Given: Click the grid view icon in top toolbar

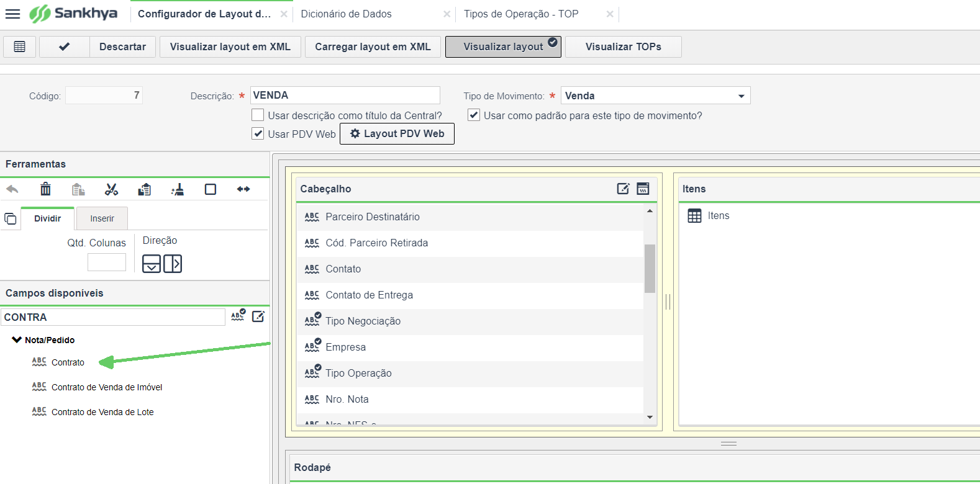Looking at the screenshot, I should (x=20, y=47).
